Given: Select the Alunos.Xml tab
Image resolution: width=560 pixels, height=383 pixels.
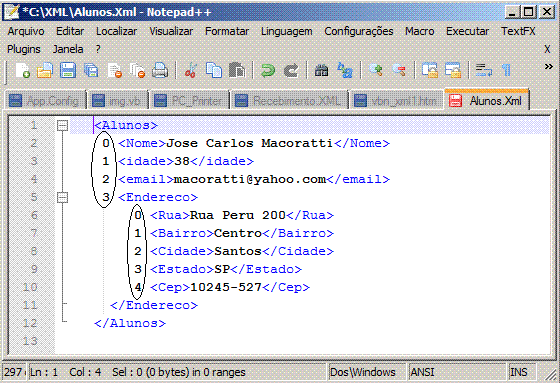Looking at the screenshot, I should point(486,100).
